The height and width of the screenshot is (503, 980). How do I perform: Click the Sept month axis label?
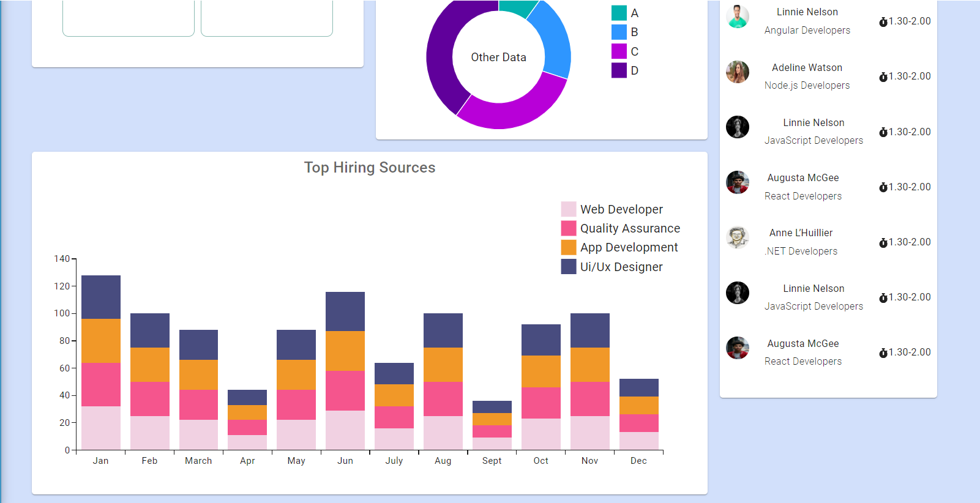pyautogui.click(x=492, y=461)
